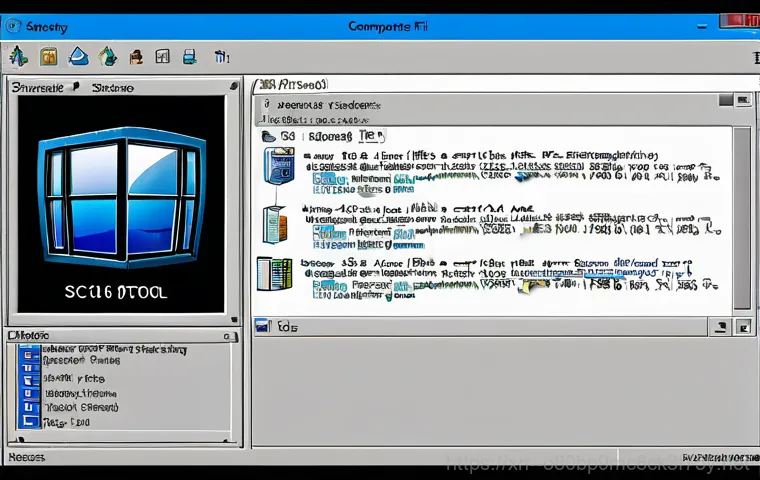Click the green and blue house toolbar icon
The width and height of the screenshot is (760, 480).
(108, 56)
